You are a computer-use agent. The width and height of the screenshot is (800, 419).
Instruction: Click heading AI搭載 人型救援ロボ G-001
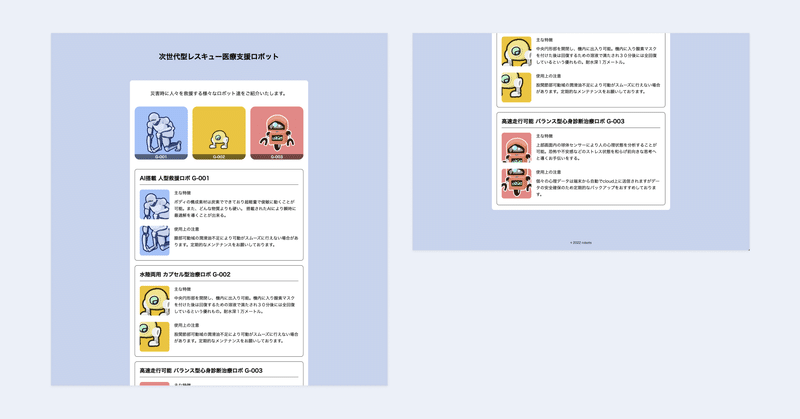click(174, 178)
